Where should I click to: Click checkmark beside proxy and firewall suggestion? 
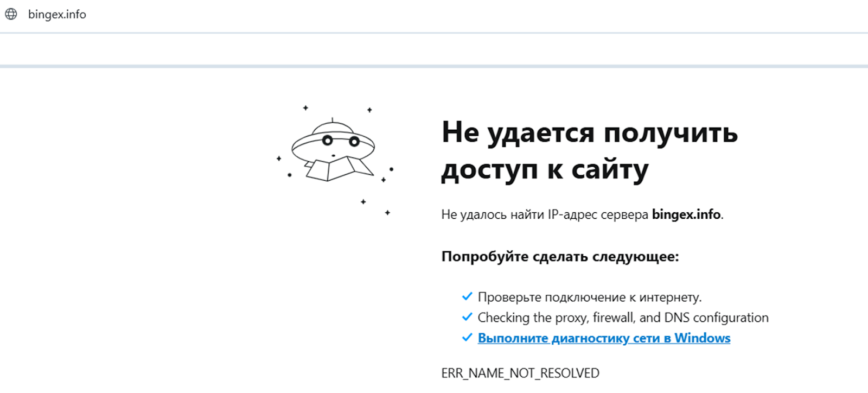(x=467, y=317)
